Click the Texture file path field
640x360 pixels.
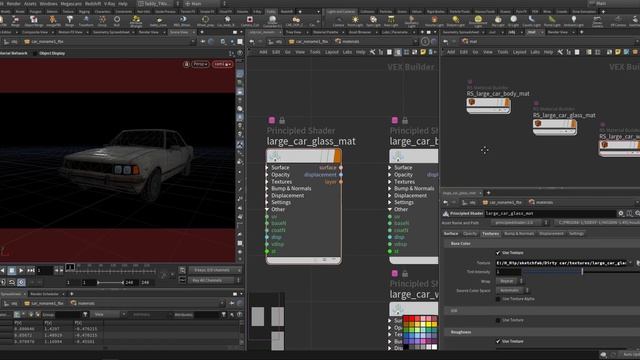coord(561,263)
